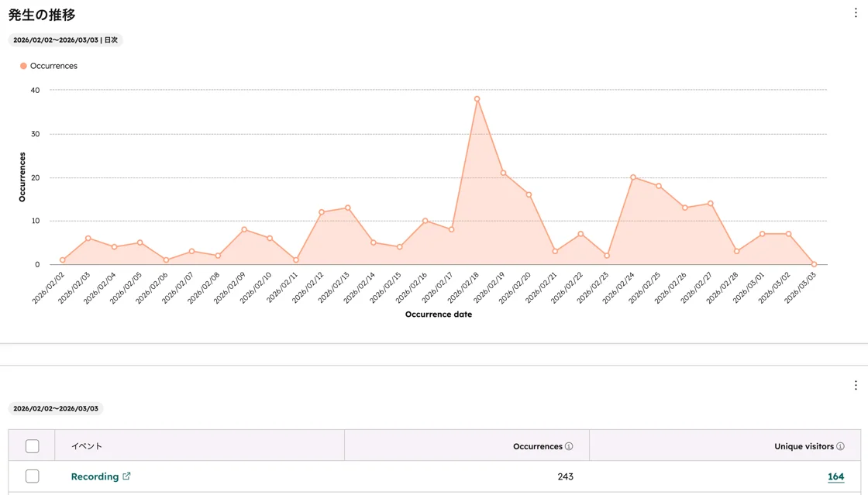
Task: Sort by the Unique visitors column header
Action: pyautogui.click(x=804, y=446)
